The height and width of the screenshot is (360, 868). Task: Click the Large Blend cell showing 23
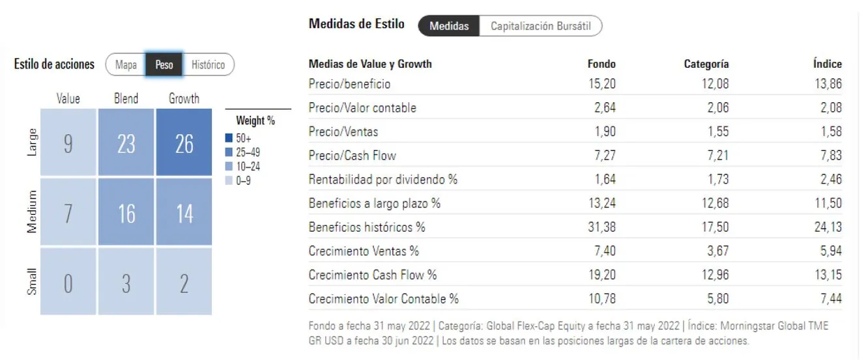pyautogui.click(x=126, y=143)
